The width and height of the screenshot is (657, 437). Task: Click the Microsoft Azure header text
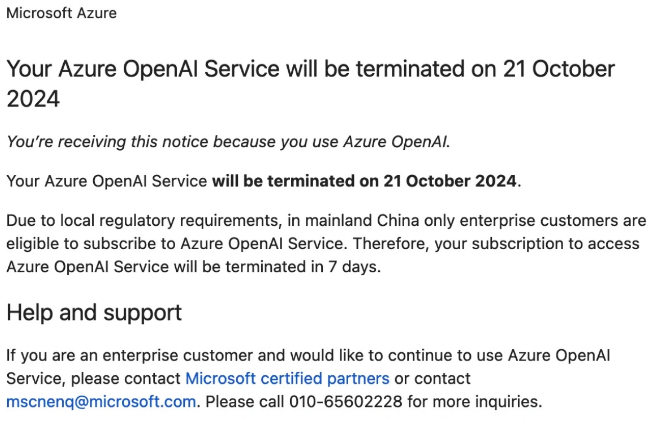pos(61,13)
